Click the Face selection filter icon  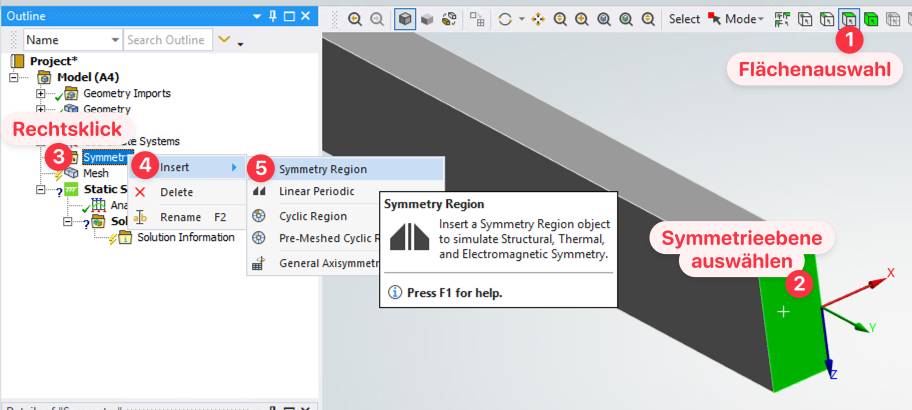point(848,19)
